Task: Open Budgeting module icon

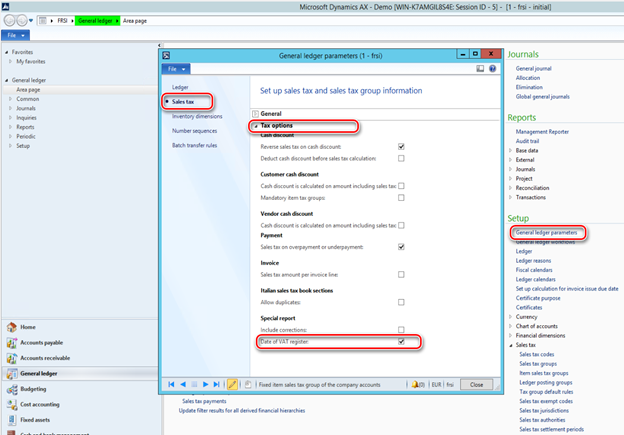Action: 12,389
